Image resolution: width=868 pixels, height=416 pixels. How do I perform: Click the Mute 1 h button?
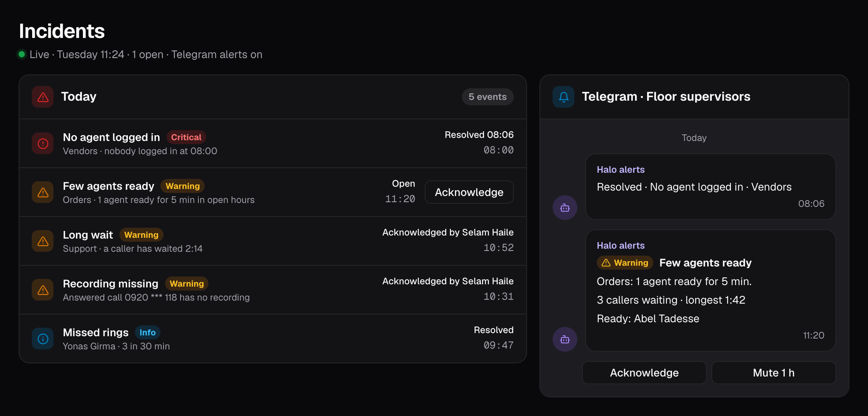pyautogui.click(x=773, y=373)
